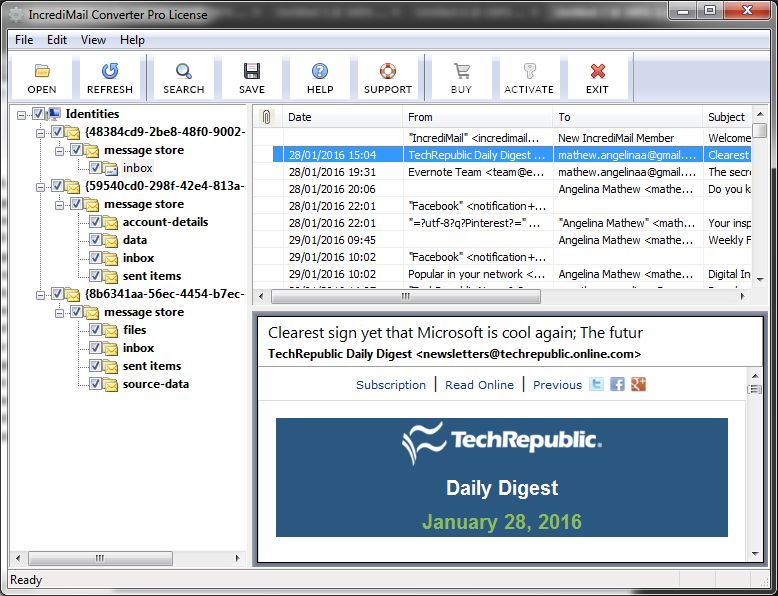Screen dimensions: 778x596
Task: Click the Subscription link in preview
Action: pyautogui.click(x=391, y=385)
